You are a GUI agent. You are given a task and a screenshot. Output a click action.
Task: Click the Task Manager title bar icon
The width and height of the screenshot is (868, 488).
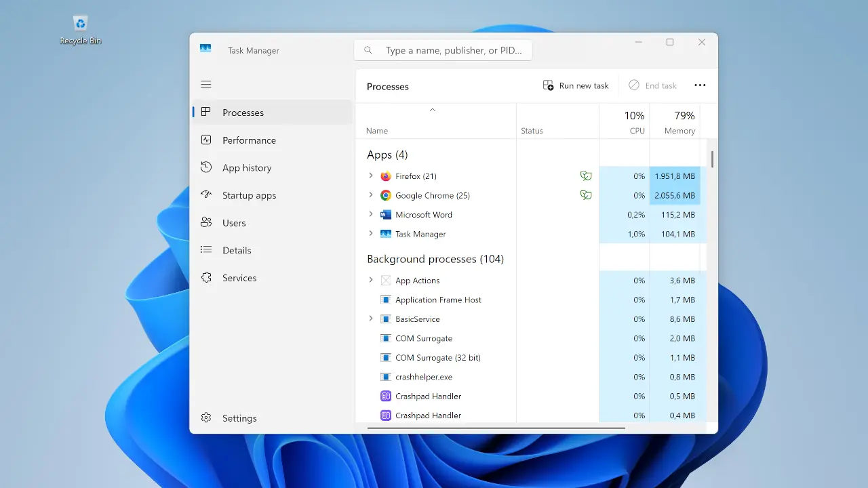205,49
